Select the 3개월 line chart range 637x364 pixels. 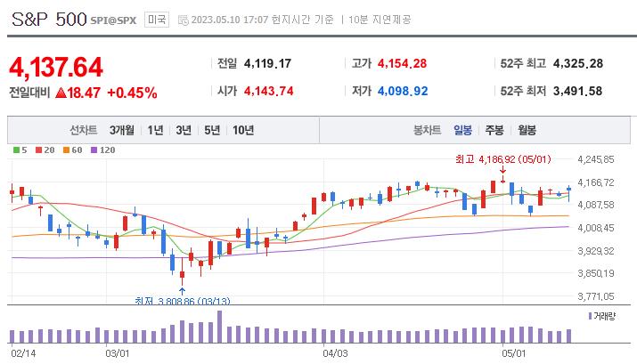121,130
